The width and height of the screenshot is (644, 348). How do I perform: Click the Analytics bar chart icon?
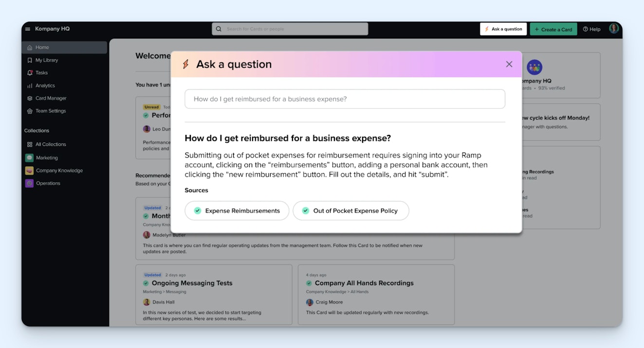30,86
